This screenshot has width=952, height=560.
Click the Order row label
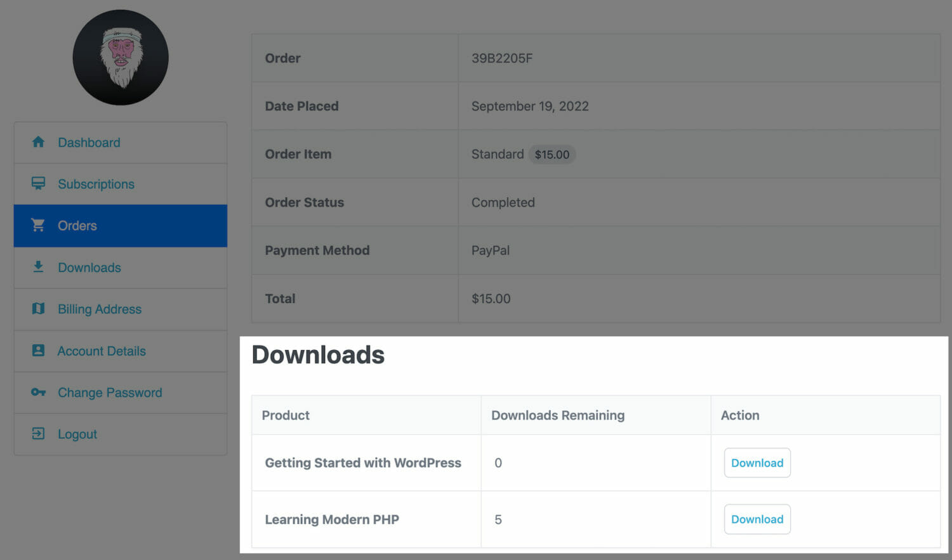click(282, 58)
